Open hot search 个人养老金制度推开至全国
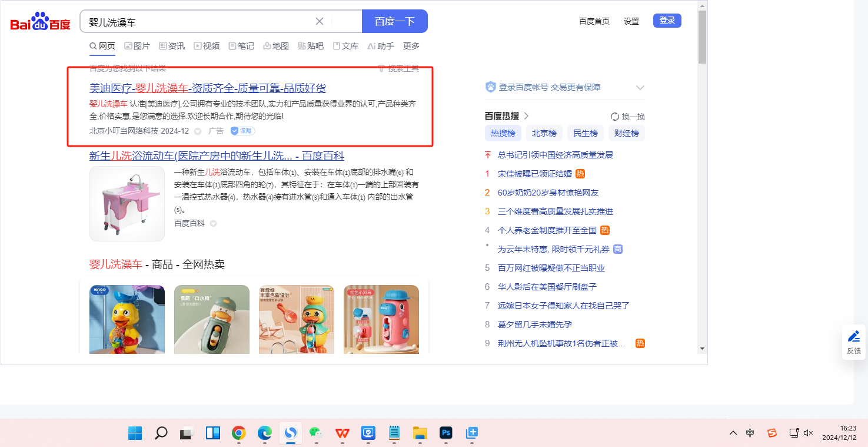 [547, 230]
